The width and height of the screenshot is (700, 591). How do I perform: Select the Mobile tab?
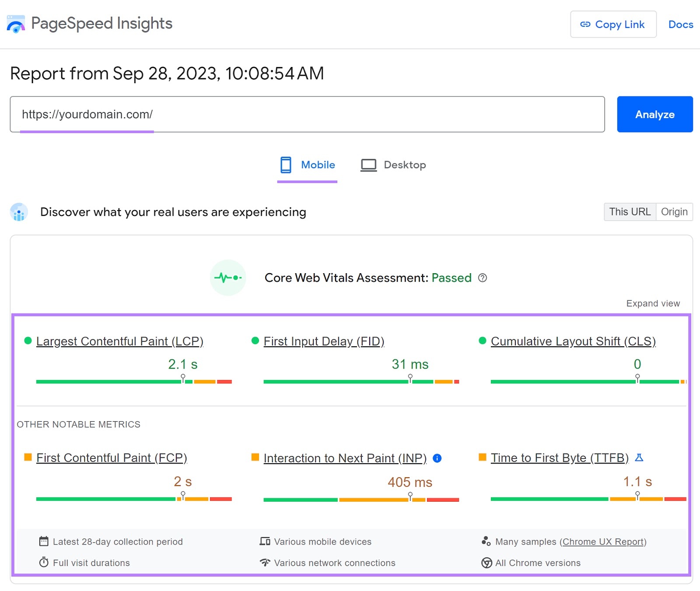pos(318,165)
